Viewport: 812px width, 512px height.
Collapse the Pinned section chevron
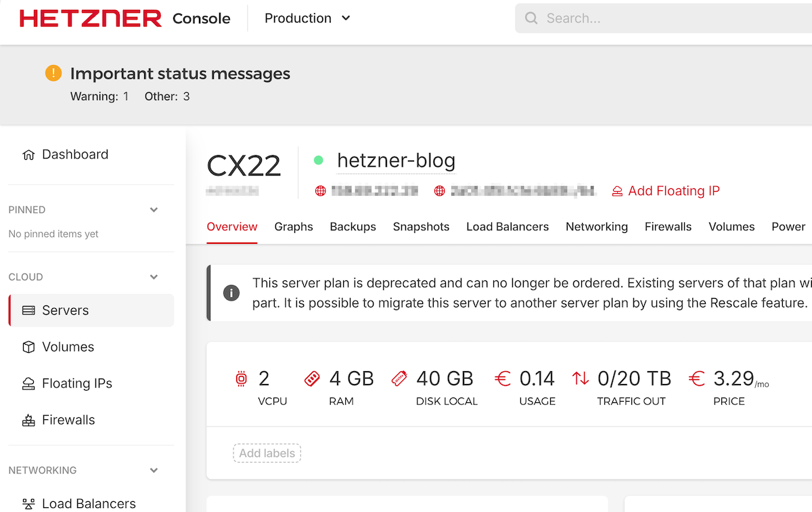coord(154,210)
